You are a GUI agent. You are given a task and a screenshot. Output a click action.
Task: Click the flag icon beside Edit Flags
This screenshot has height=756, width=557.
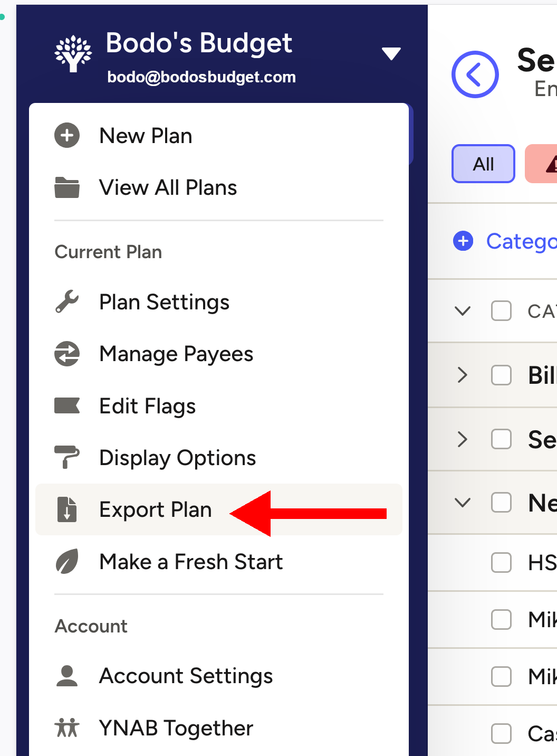click(x=67, y=406)
